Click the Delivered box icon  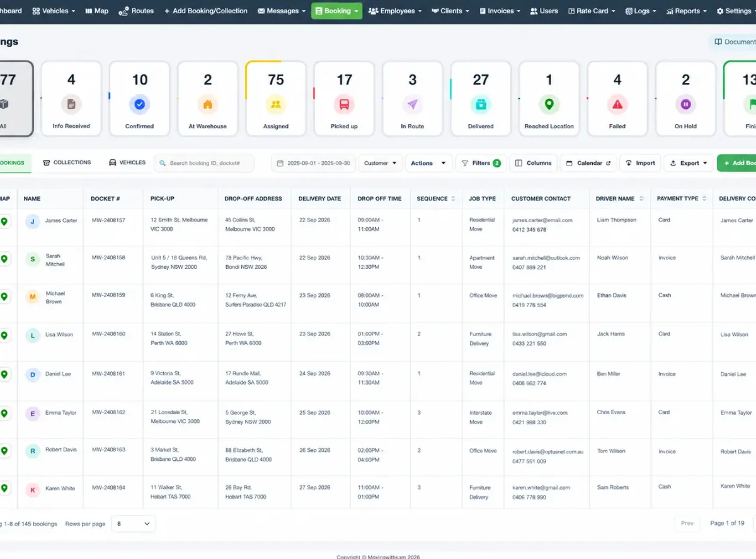point(481,104)
